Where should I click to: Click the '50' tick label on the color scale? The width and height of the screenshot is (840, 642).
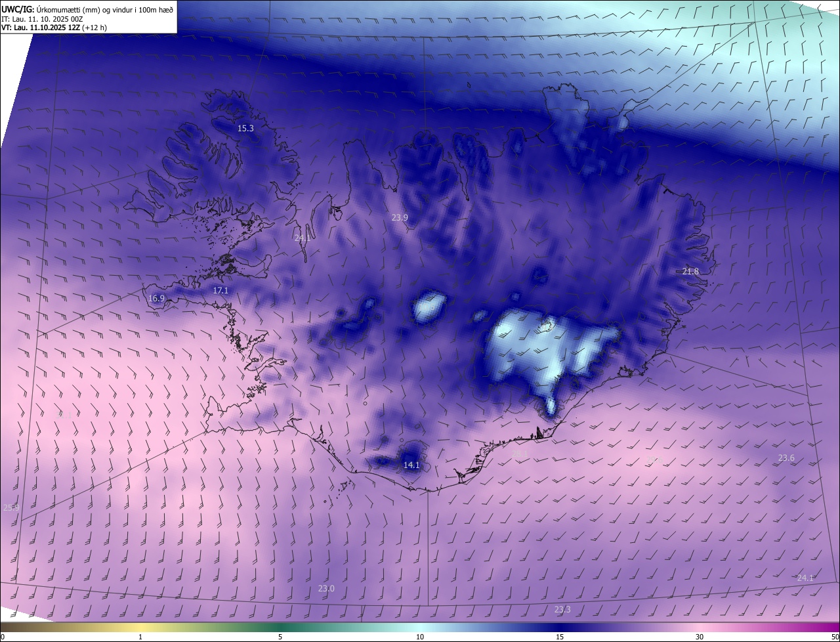(835, 637)
